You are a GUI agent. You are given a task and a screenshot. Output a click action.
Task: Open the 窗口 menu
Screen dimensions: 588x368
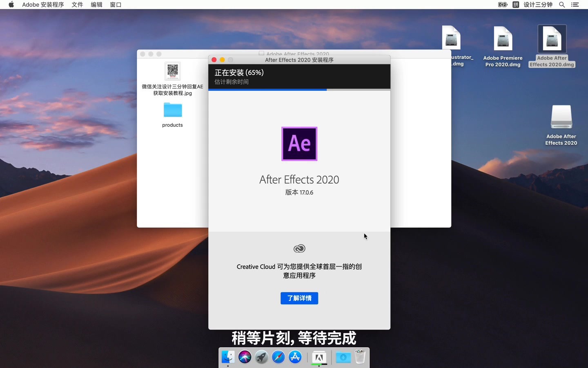coord(116,4)
